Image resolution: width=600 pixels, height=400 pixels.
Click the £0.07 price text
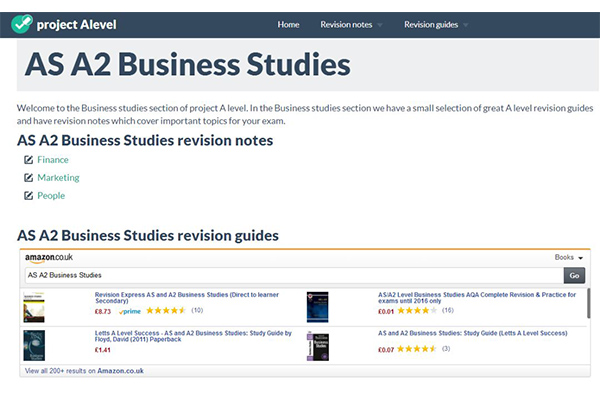pos(386,350)
